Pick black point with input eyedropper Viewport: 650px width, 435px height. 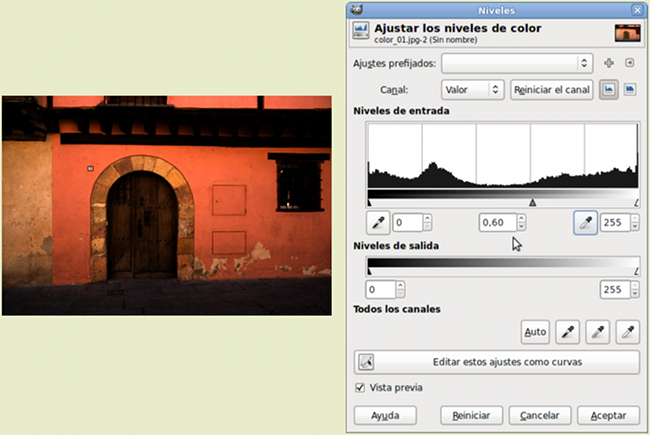[x=378, y=223]
